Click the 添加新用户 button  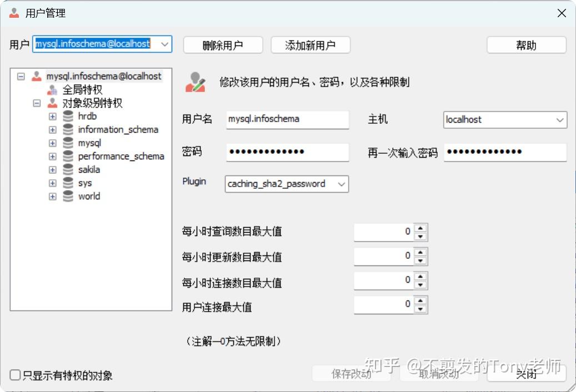310,45
